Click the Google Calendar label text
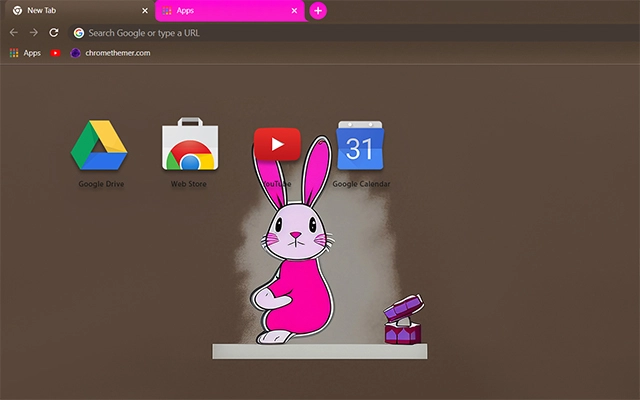The height and width of the screenshot is (400, 640). pos(361,184)
